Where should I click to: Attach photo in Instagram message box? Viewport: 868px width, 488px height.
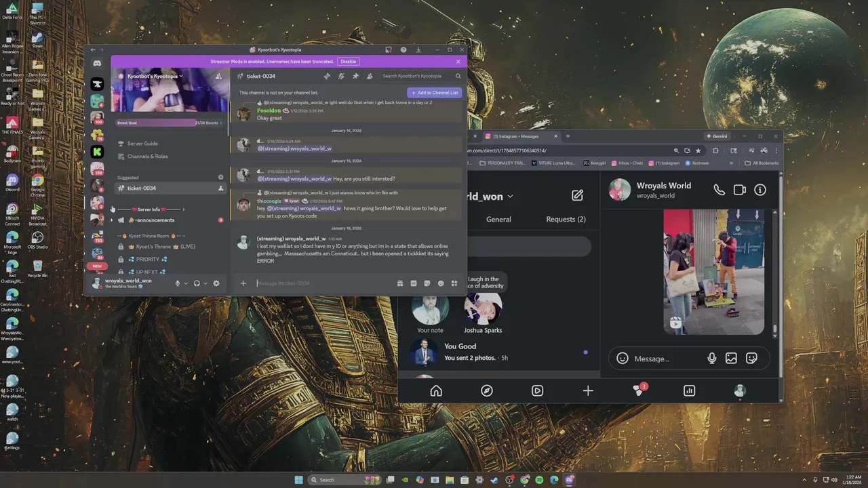click(x=731, y=359)
